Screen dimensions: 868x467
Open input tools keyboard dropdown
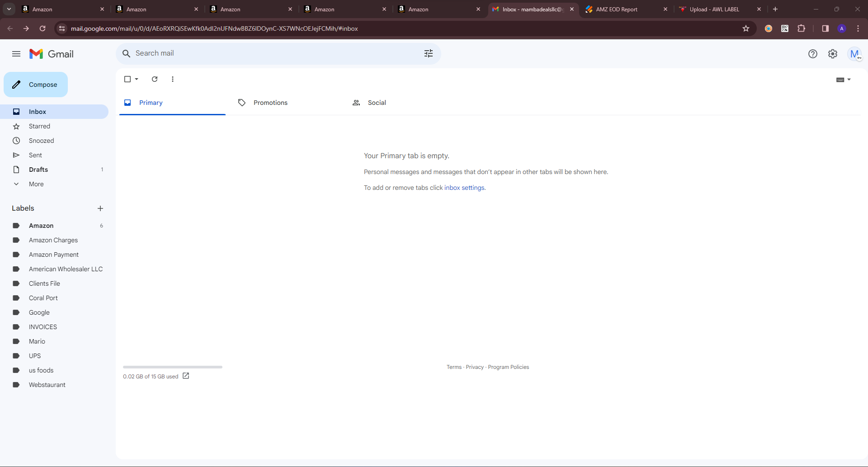[x=844, y=80]
